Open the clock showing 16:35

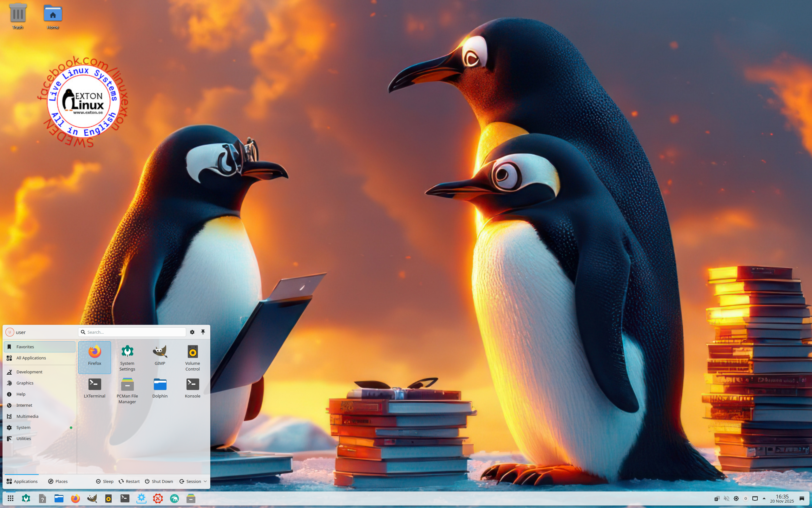point(782,498)
